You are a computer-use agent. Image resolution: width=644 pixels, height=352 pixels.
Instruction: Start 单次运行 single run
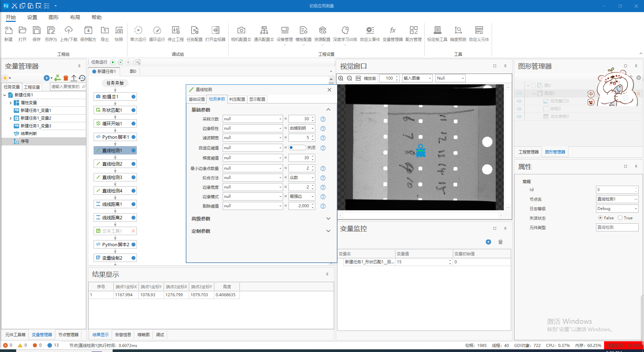click(138, 34)
